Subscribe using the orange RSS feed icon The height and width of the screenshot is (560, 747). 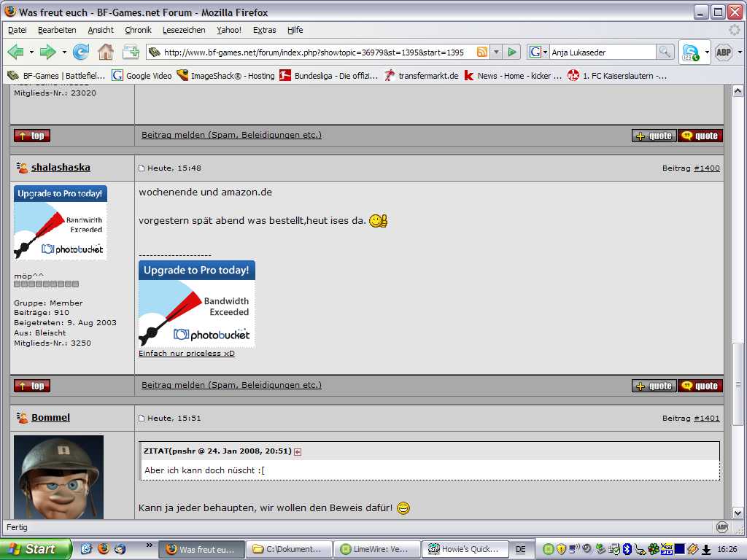pos(482,52)
